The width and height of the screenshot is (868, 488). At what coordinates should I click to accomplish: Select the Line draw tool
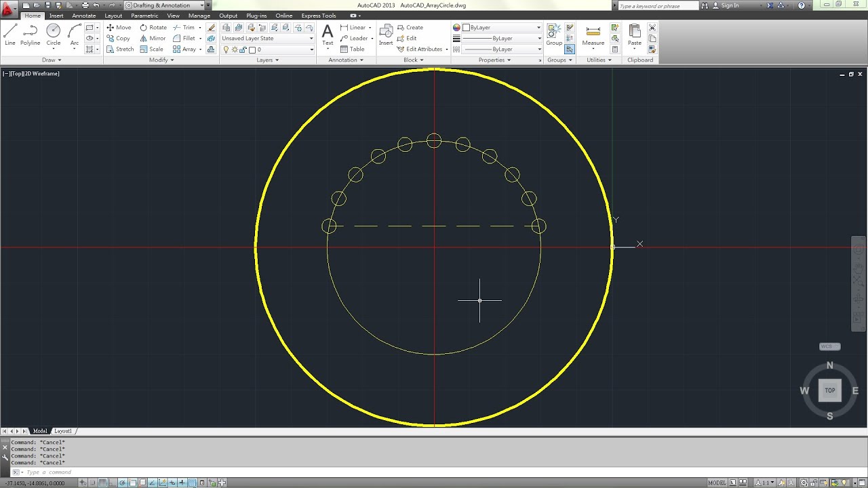click(9, 35)
